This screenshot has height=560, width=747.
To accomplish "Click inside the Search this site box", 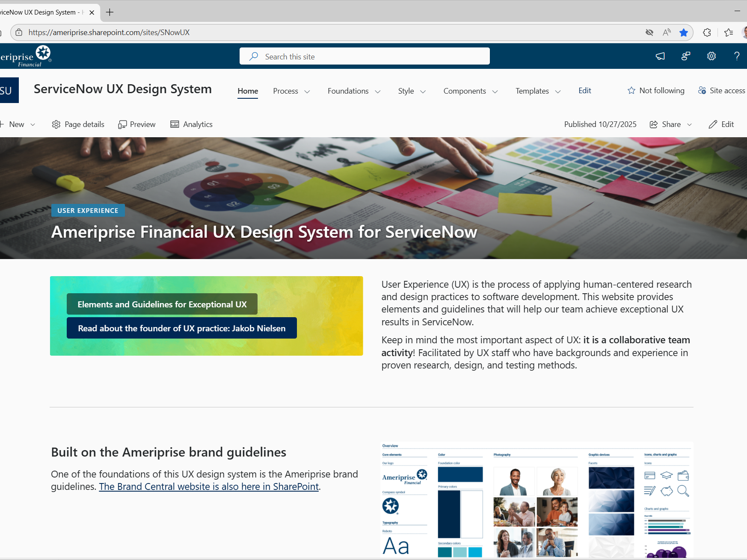I will click(365, 56).
